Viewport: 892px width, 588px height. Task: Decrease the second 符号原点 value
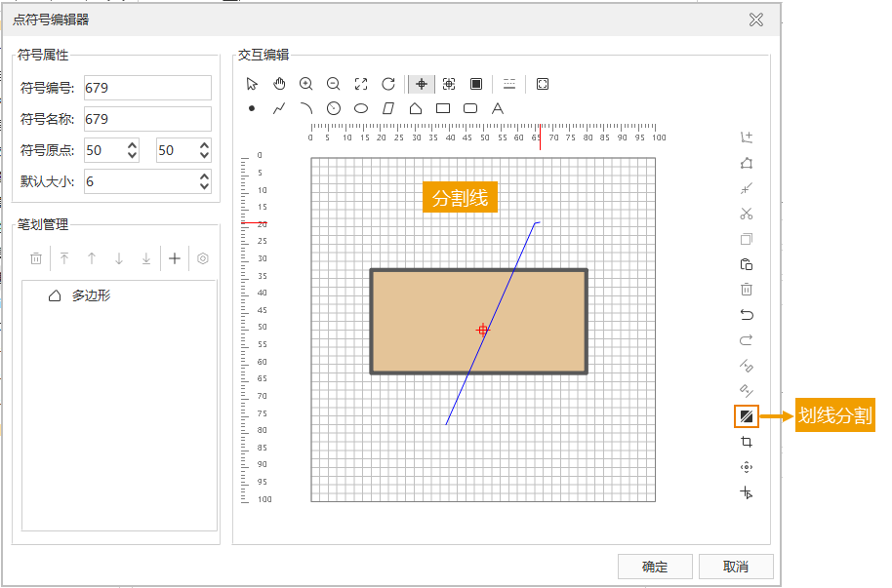click(x=204, y=155)
